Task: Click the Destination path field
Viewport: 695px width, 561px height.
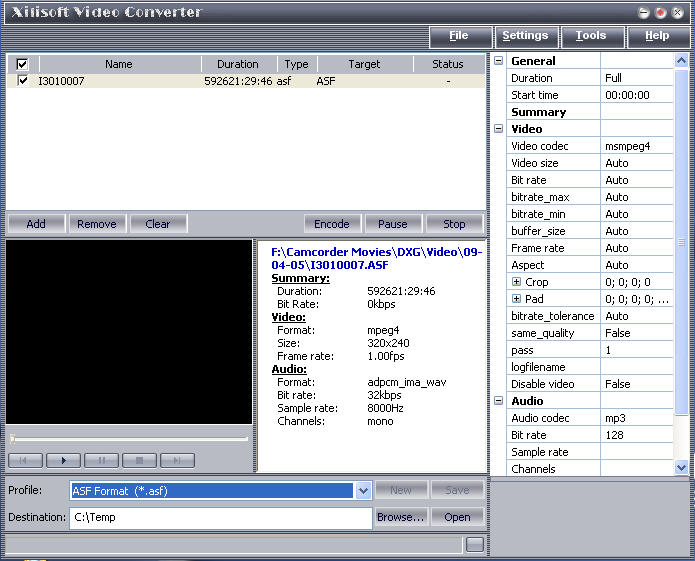Action: [x=221, y=518]
